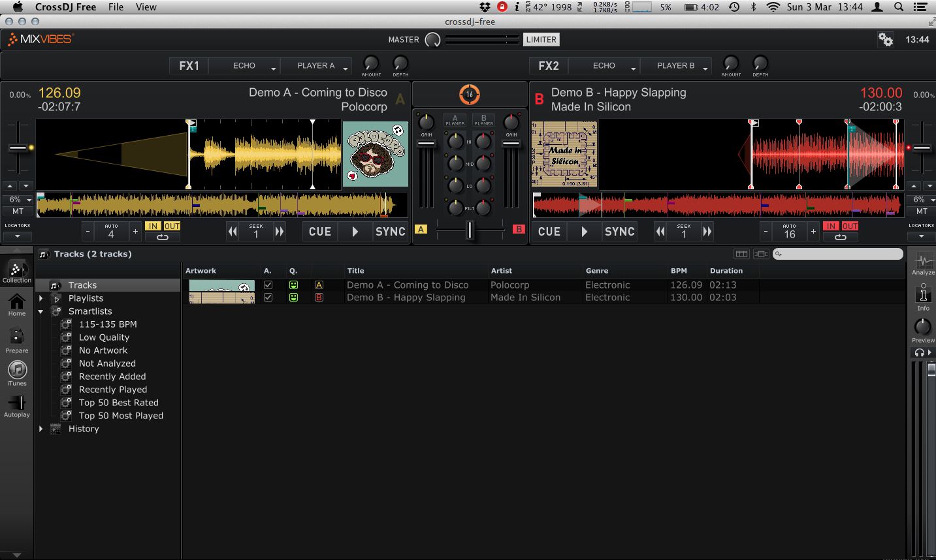Click the Analyze waveform icon

tap(924, 264)
